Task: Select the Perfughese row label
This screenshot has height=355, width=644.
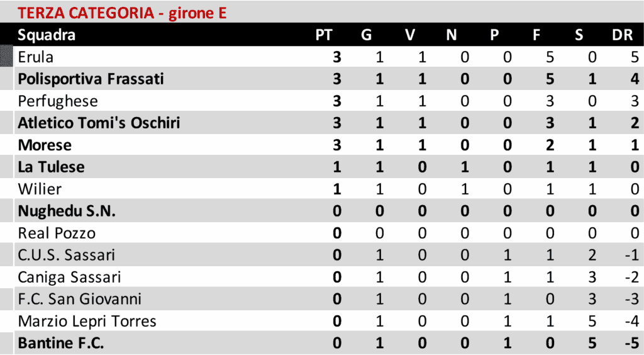Action: coord(58,101)
